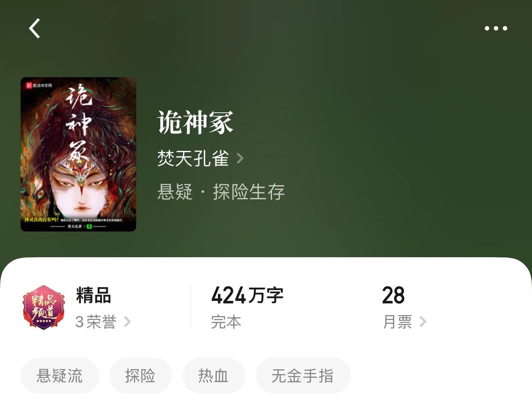The height and width of the screenshot is (412, 532).
Task: Open the 精品 honor label
Action: (93, 295)
